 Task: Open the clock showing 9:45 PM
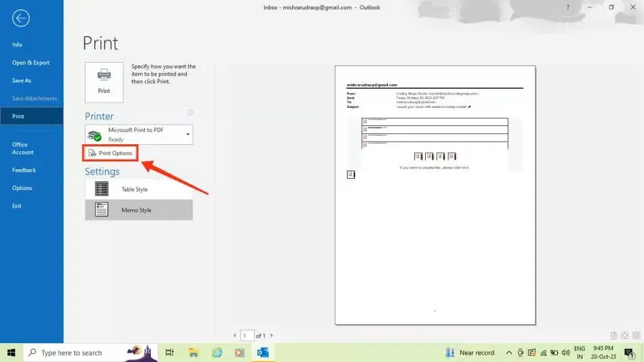pos(604,353)
